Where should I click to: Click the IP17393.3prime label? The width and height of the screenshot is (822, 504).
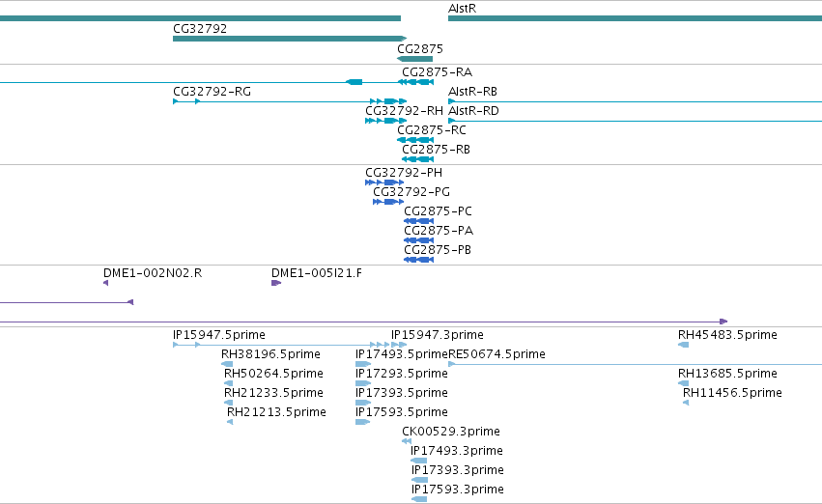(x=458, y=470)
